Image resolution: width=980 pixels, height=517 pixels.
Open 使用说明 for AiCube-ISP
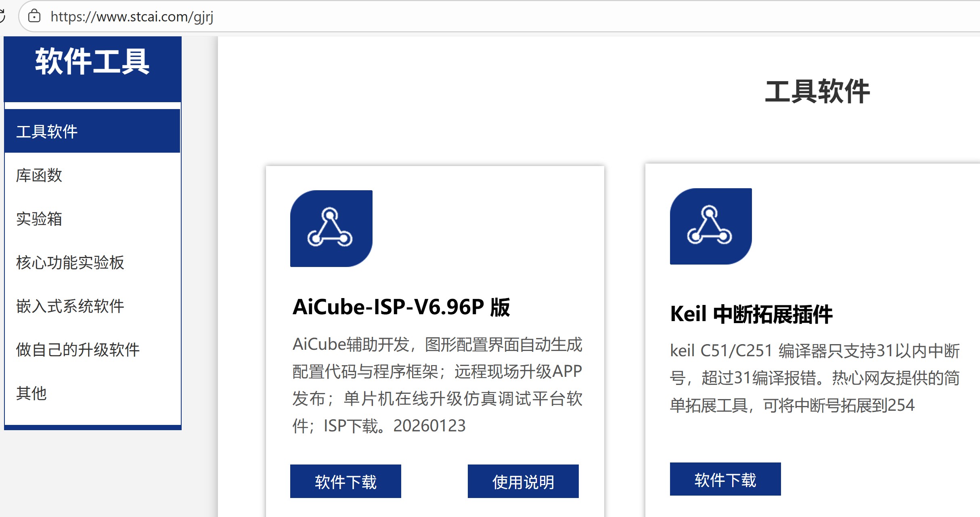523,481
